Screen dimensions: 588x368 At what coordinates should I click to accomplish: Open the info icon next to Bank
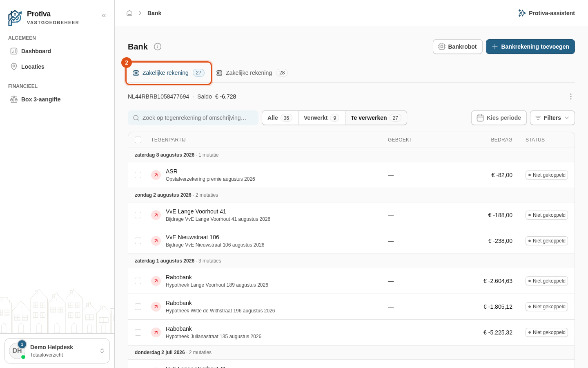[x=158, y=47]
